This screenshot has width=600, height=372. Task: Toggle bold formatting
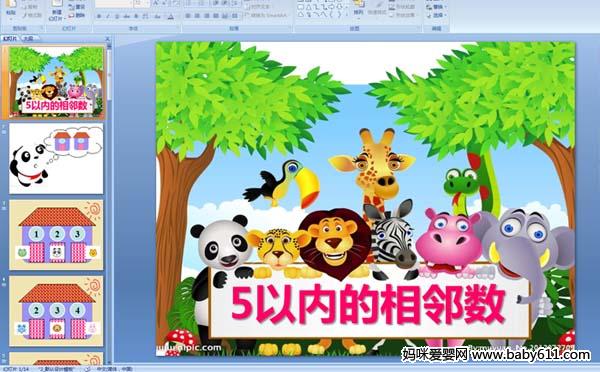(99, 16)
